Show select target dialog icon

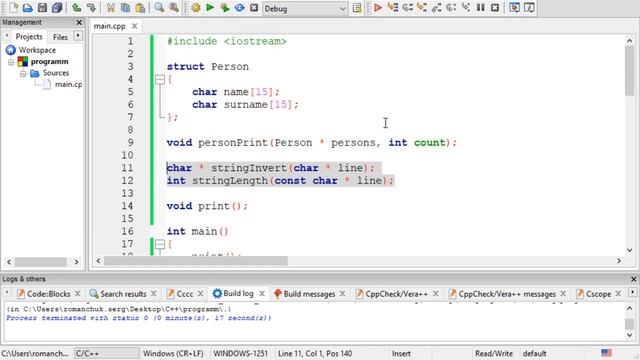[357, 7]
